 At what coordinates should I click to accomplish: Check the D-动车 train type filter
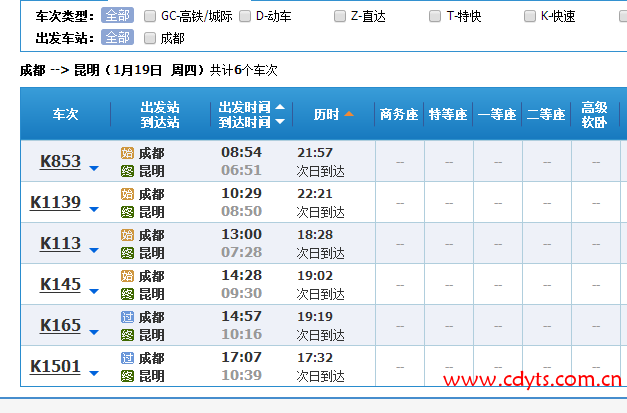pyautogui.click(x=245, y=17)
